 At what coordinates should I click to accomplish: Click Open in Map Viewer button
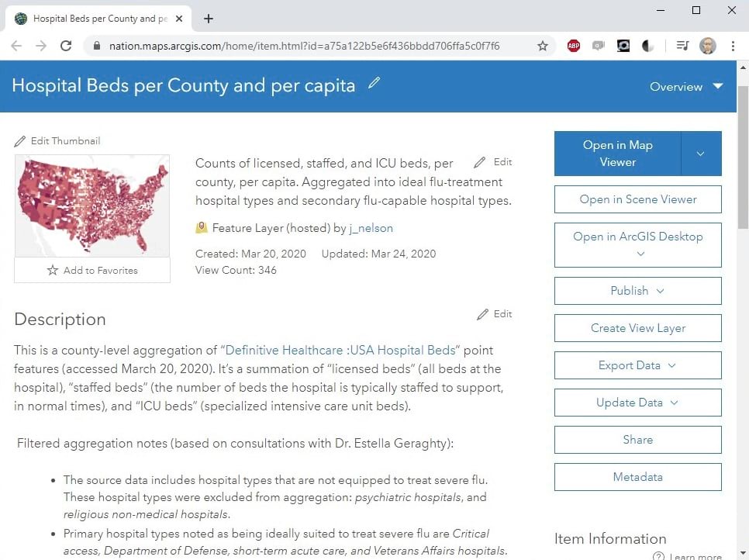(618, 154)
